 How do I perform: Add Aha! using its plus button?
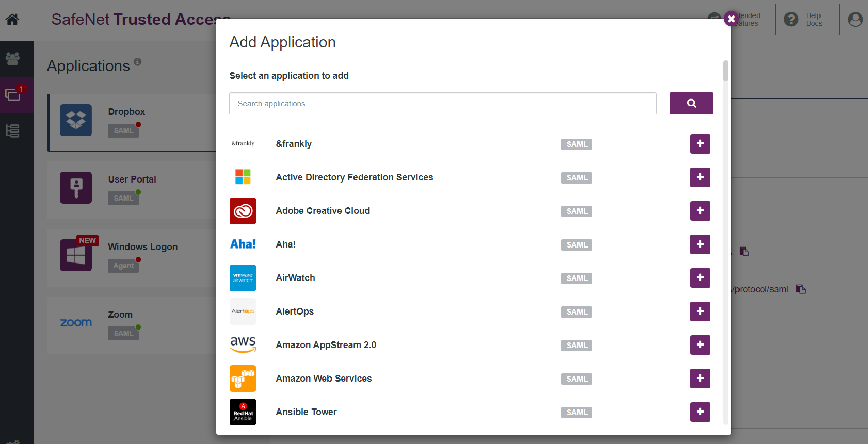(700, 244)
